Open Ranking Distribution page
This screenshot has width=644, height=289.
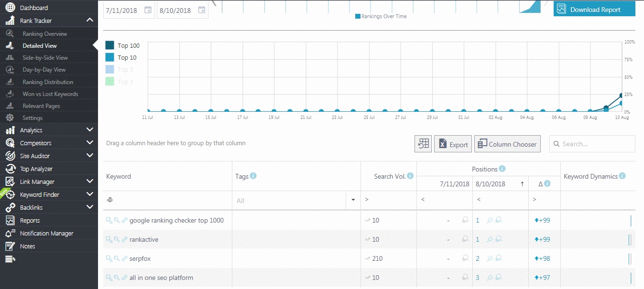(x=48, y=82)
